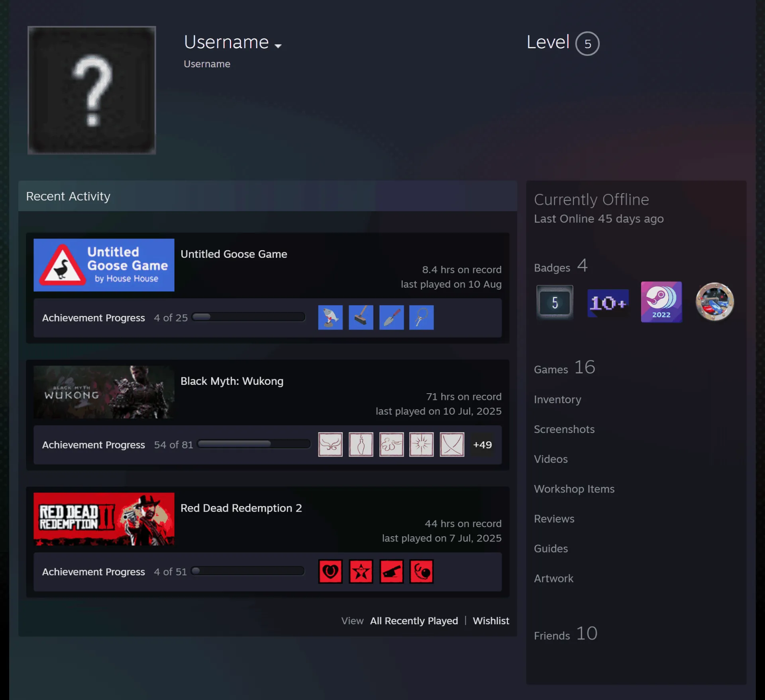Click the Red Dead Redemption 2 title link
765x700 pixels.
point(241,508)
